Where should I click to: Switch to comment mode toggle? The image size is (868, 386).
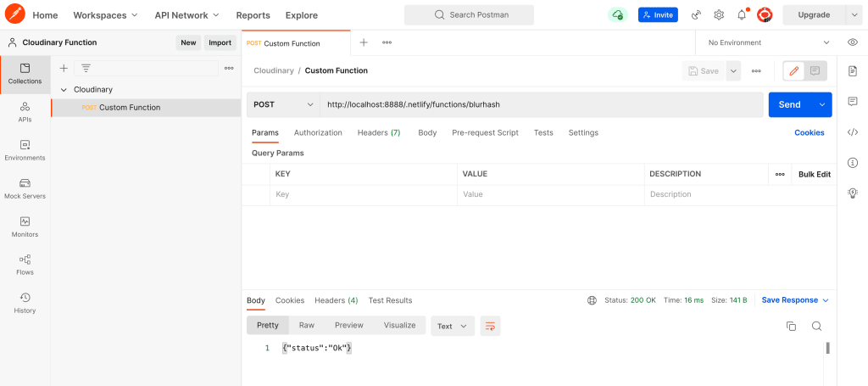[815, 71]
